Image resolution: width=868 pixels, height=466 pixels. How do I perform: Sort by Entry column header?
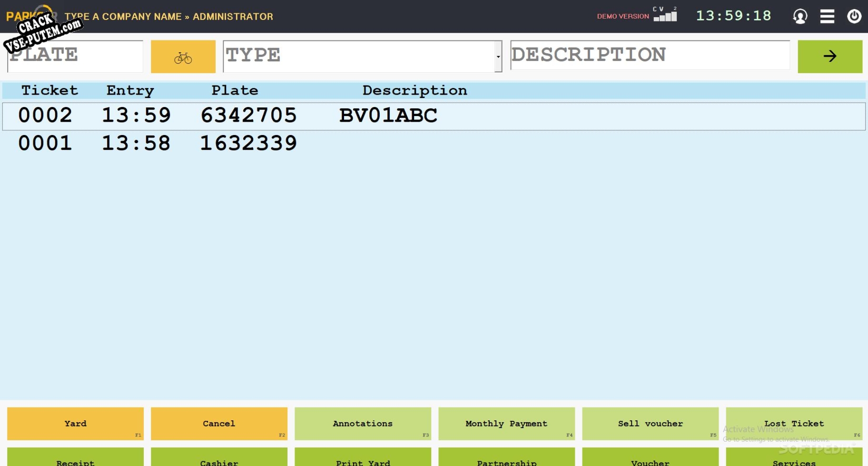(x=130, y=90)
